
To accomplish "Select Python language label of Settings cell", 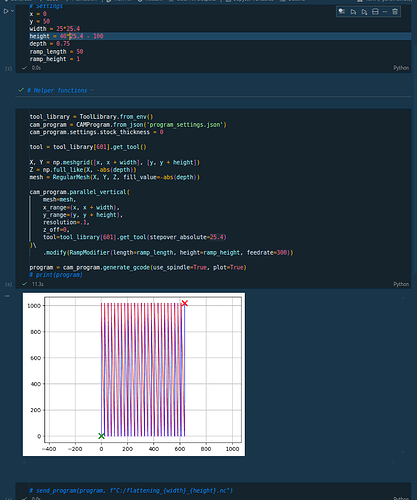I will [x=401, y=68].
